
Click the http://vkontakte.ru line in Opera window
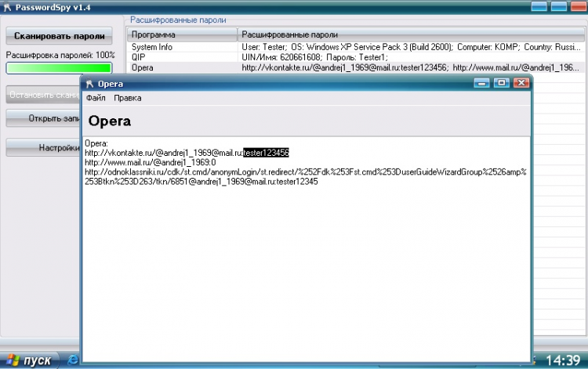click(x=187, y=153)
